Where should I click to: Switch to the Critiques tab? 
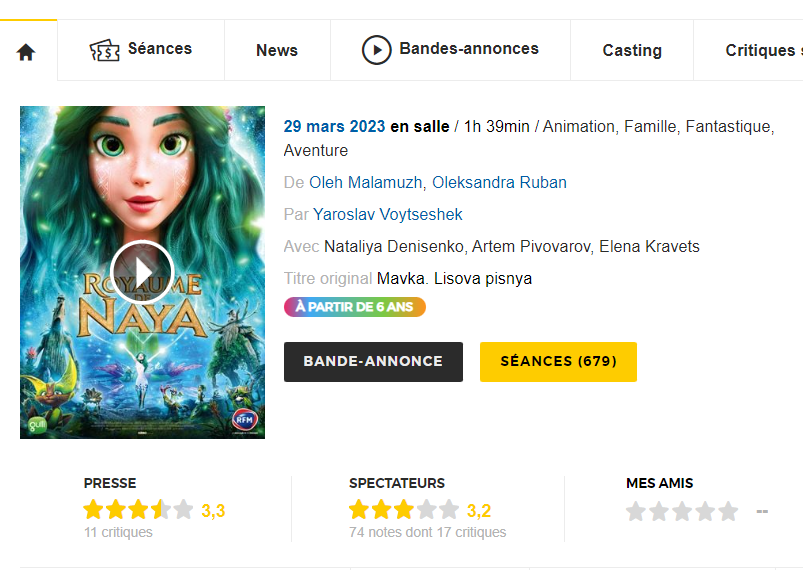[762, 50]
